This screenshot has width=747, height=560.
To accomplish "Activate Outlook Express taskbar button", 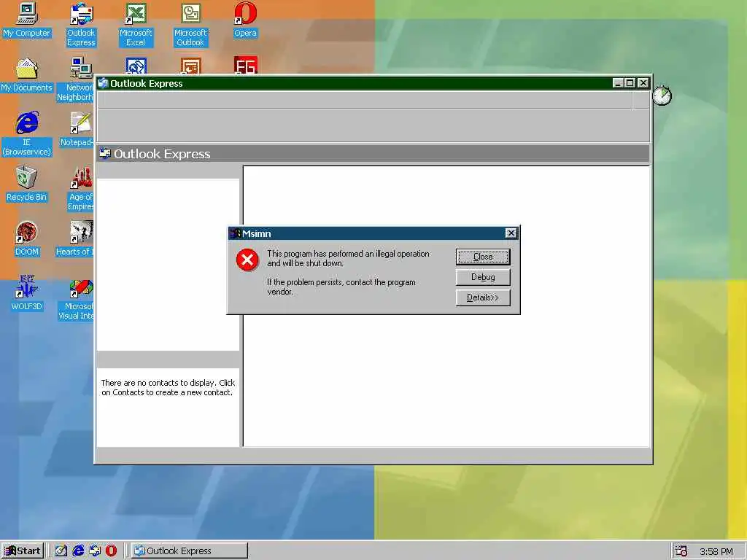I will (190, 551).
